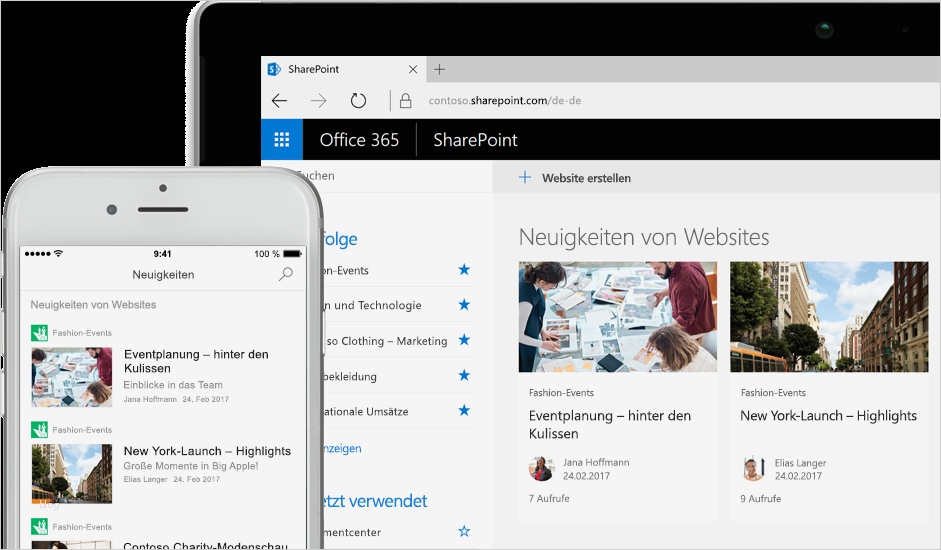This screenshot has height=550, width=941.
Task: Open a new browser tab with plus
Action: click(x=439, y=69)
